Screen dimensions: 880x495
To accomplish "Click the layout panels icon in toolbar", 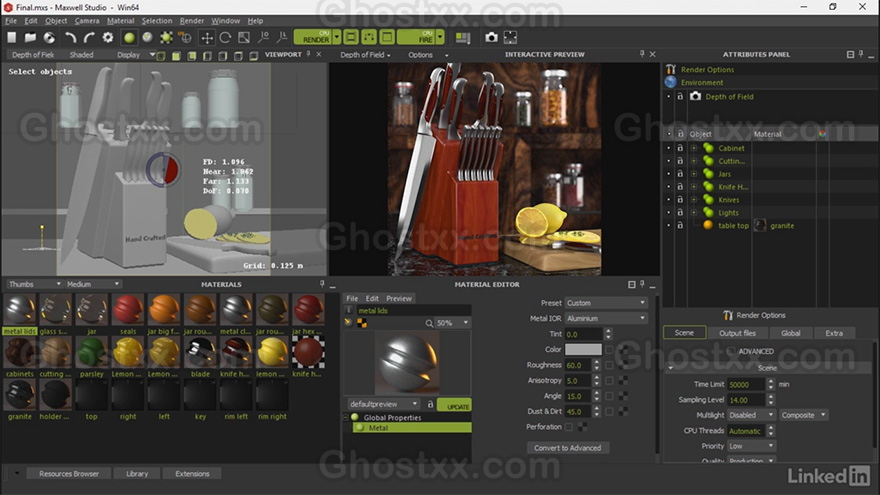I will pyautogui.click(x=463, y=38).
